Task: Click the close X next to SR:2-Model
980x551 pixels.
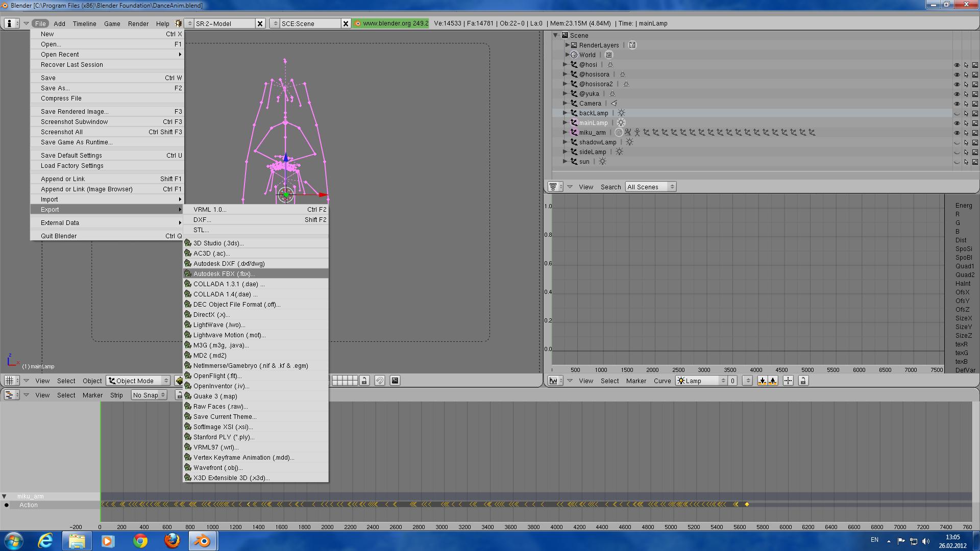Action: click(260, 23)
